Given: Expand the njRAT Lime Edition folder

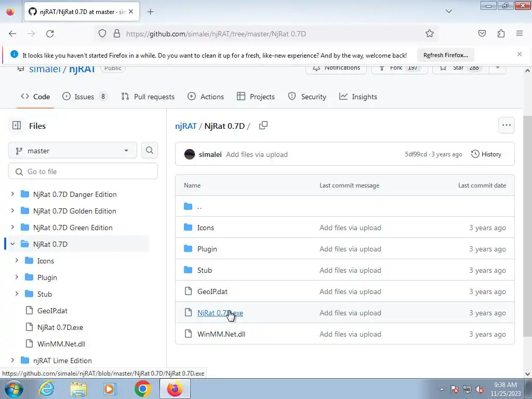Looking at the screenshot, I should coord(12,361).
